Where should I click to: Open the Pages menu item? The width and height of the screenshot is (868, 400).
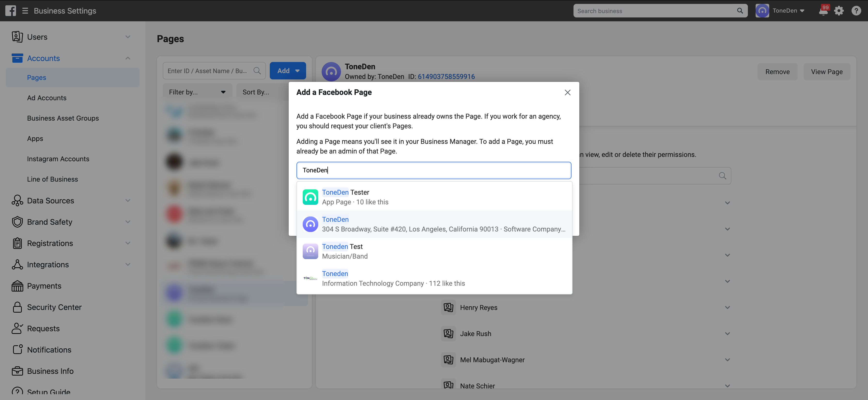click(x=72, y=77)
